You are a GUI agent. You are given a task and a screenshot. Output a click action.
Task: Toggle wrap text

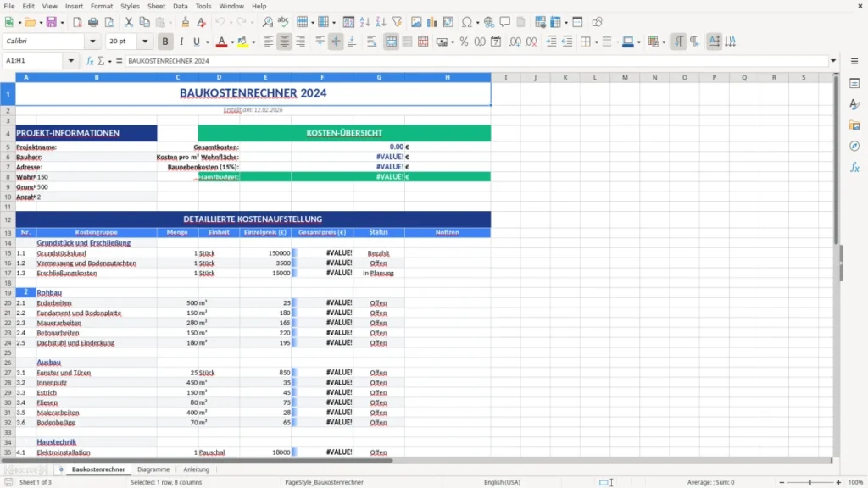coord(372,42)
